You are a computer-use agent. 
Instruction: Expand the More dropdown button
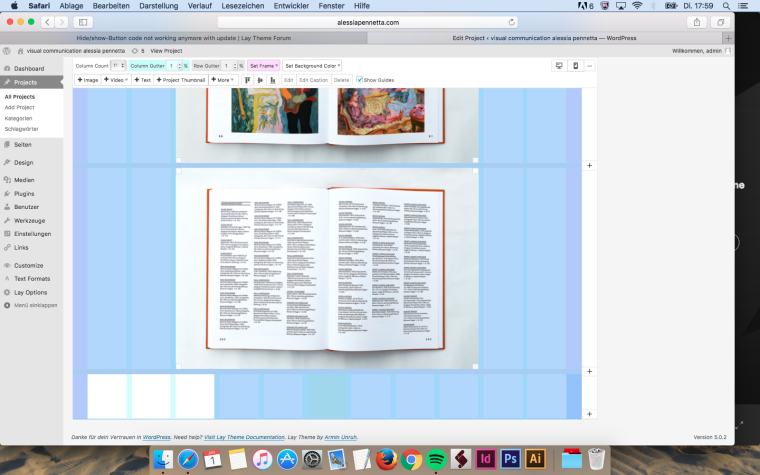[222, 79]
